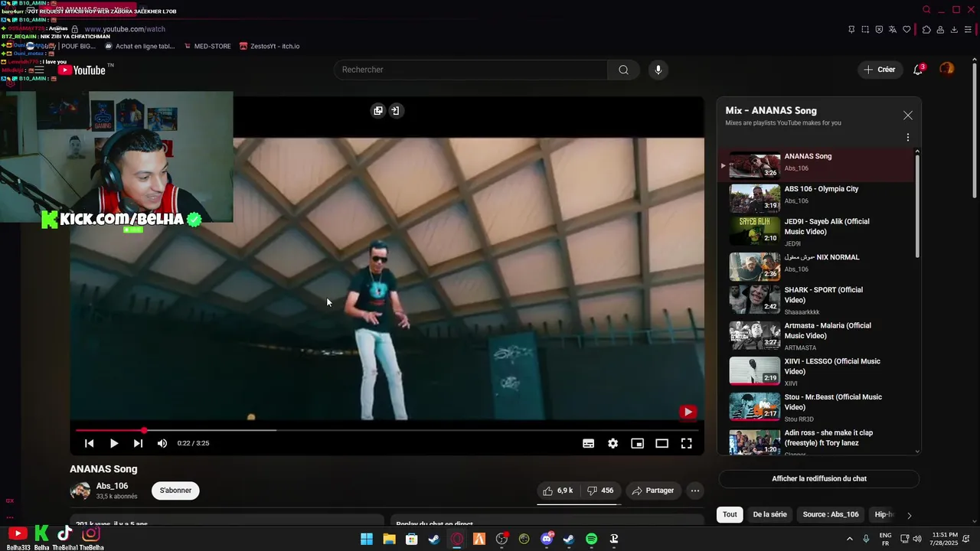
Task: Open the video player settings gear
Action: 612,443
